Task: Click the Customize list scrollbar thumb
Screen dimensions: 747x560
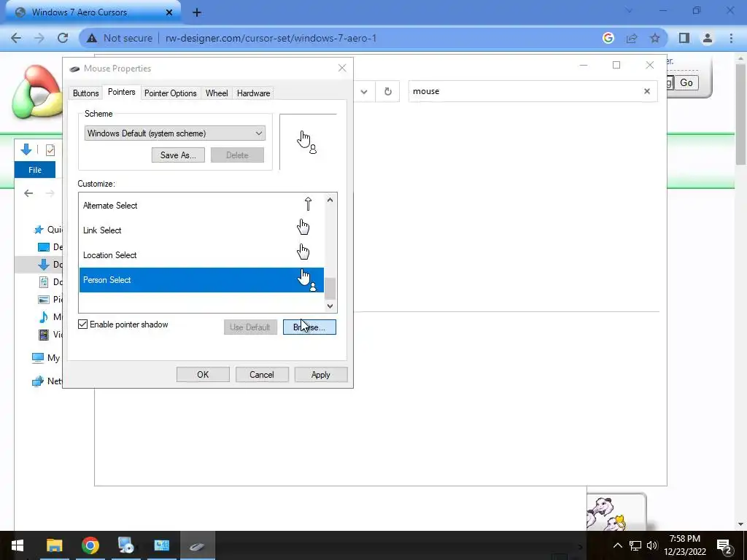Action: (x=330, y=289)
